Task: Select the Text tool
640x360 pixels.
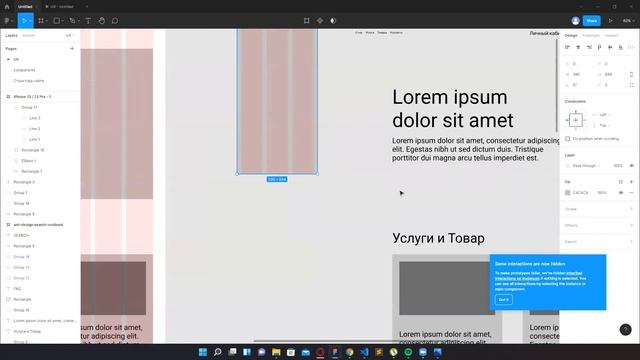Action: pos(88,20)
